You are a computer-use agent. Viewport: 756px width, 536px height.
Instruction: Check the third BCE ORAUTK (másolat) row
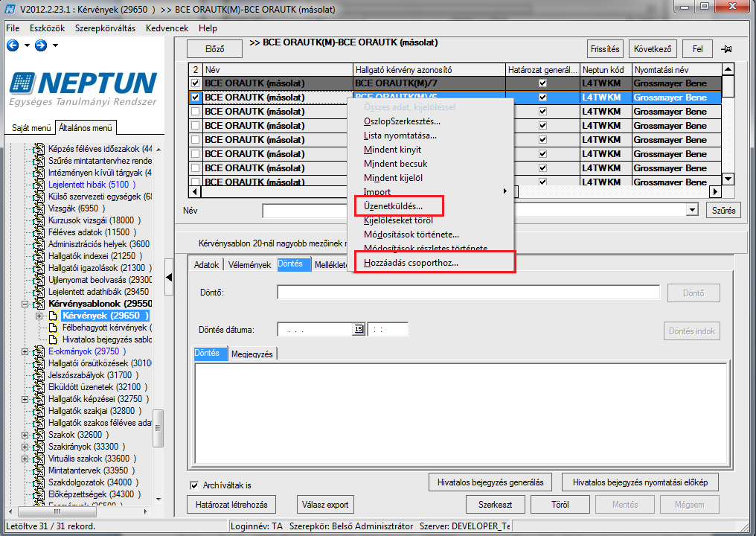(x=195, y=112)
